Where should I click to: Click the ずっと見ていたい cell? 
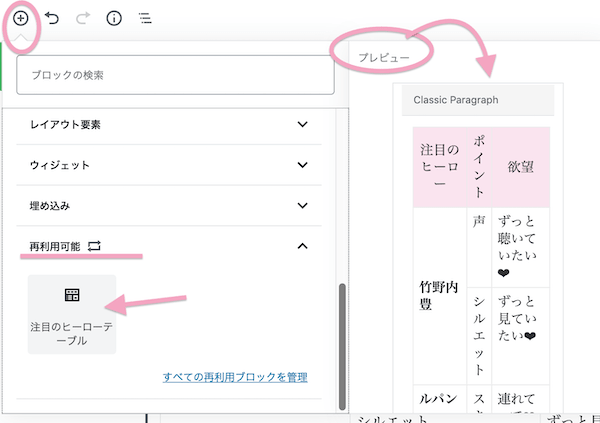pos(520,336)
